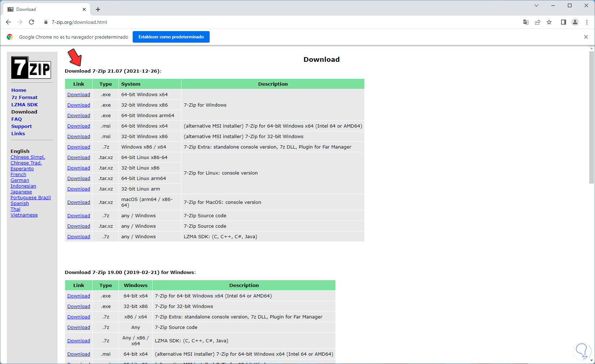Screen dimensions: 595x364
Task: Download 21.07 .tar.xz 7-Zip Source code
Action: click(78, 226)
